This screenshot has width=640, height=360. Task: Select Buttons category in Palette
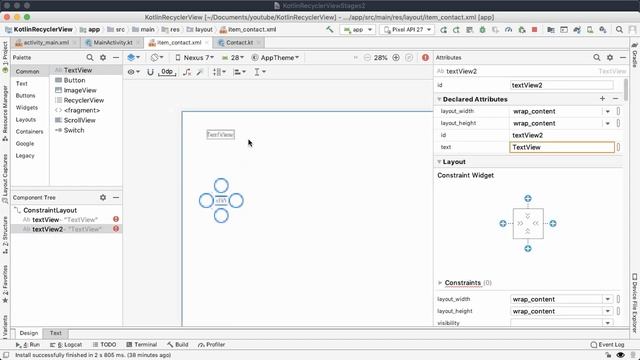(26, 95)
